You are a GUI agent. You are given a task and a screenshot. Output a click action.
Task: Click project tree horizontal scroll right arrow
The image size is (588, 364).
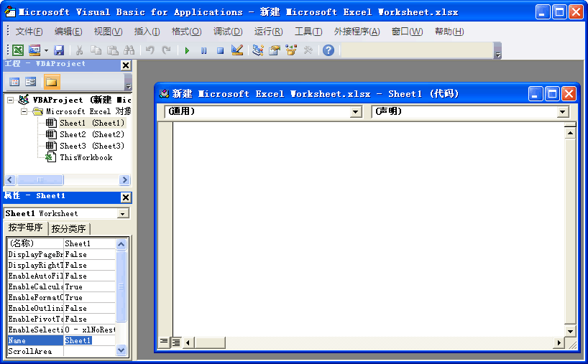point(124,180)
